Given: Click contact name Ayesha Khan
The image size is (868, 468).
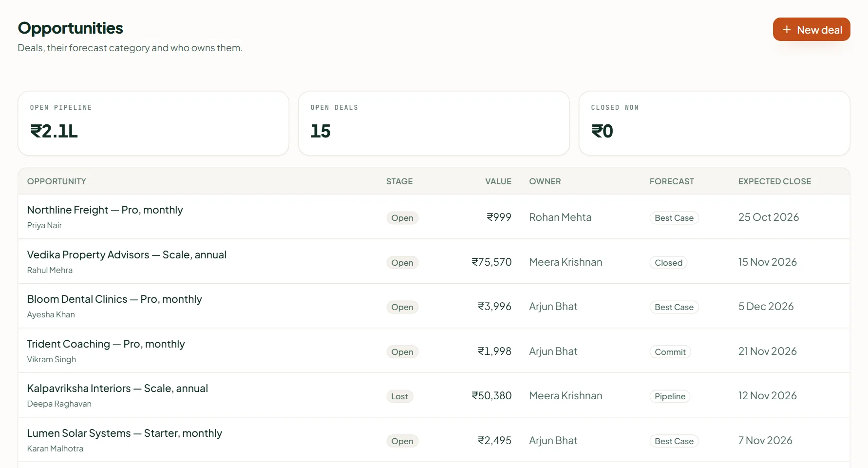Looking at the screenshot, I should coord(51,314).
